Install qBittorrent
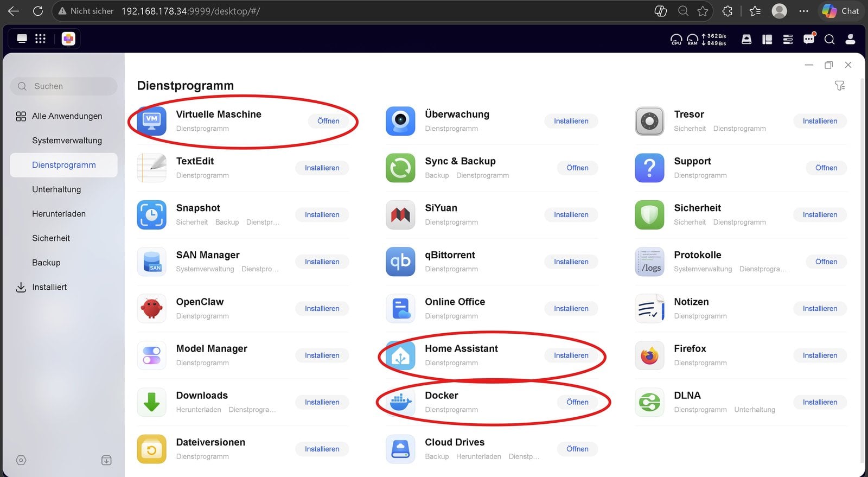This screenshot has height=477, width=868. (x=571, y=262)
